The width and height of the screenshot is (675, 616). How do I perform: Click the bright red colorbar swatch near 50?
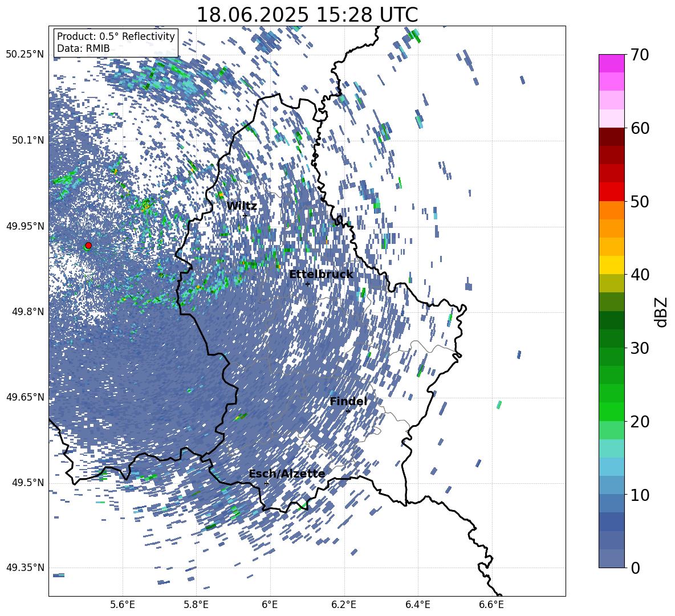(611, 192)
